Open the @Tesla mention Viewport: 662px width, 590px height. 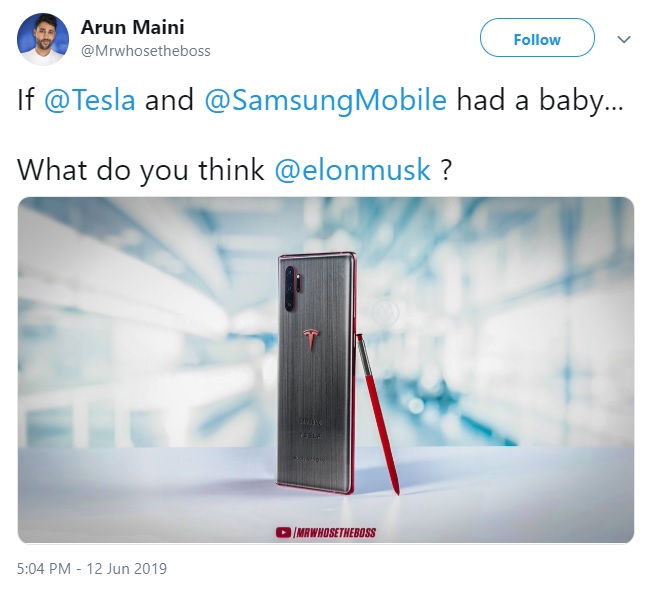point(90,101)
